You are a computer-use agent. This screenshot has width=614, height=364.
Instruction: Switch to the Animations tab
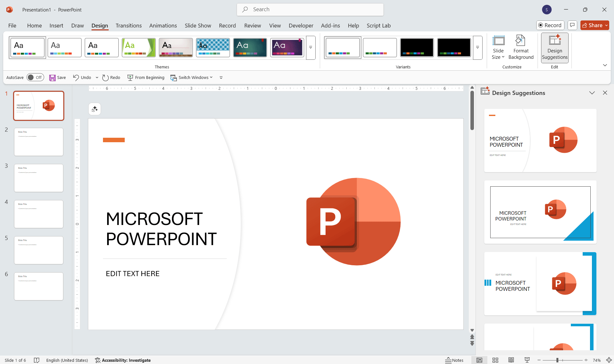[163, 26]
